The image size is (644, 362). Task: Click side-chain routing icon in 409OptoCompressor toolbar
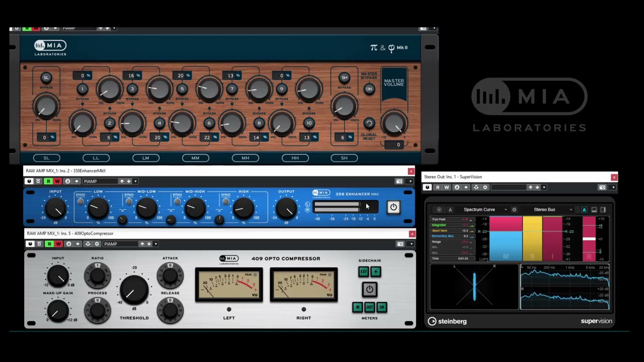point(88,244)
